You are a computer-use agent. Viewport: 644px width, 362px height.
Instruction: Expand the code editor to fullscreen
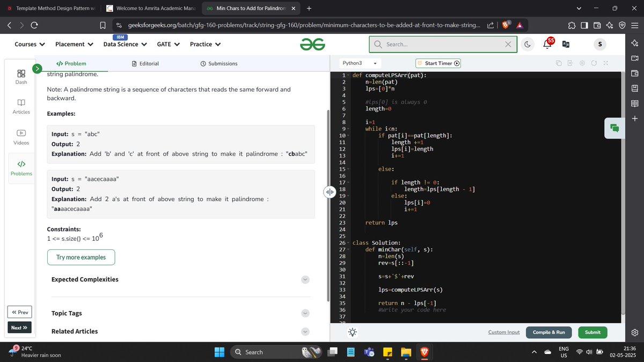point(605,63)
